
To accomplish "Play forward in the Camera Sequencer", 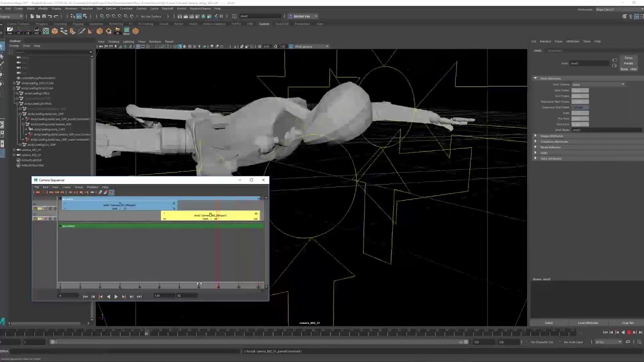I will point(115,296).
